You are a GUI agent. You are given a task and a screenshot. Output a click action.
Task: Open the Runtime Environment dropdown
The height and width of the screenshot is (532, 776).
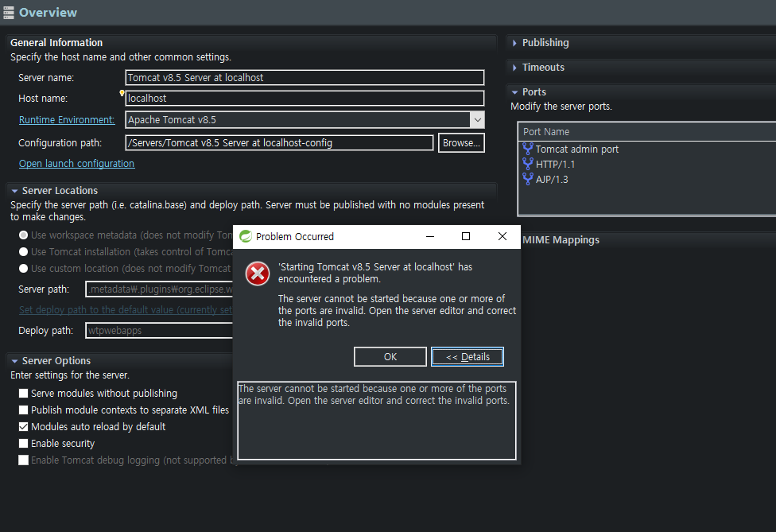477,120
